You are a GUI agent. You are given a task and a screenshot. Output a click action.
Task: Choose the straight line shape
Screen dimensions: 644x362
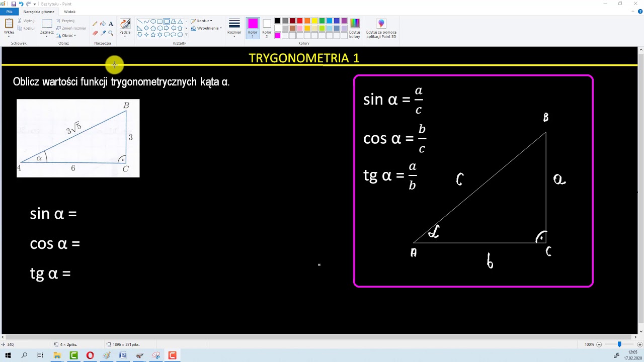point(140,22)
